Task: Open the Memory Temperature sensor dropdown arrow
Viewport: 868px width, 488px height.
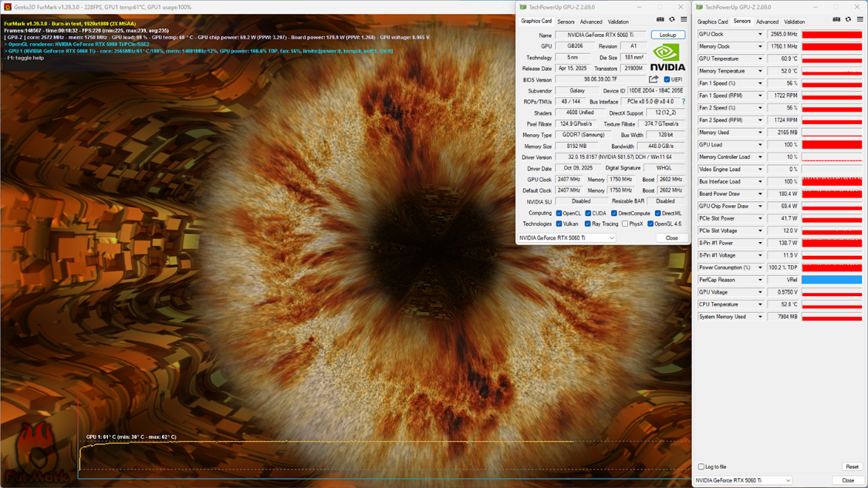Action: (760, 71)
